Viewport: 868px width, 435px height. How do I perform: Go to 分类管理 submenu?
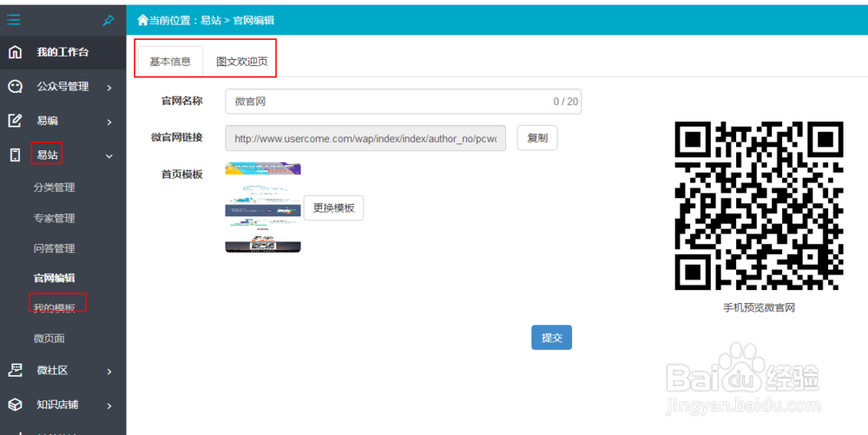point(54,188)
